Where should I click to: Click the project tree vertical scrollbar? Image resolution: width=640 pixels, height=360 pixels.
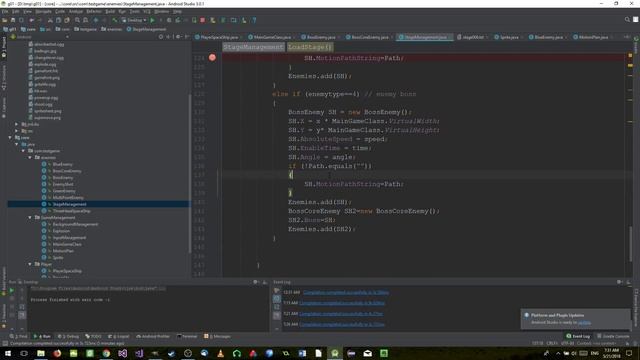[190, 173]
